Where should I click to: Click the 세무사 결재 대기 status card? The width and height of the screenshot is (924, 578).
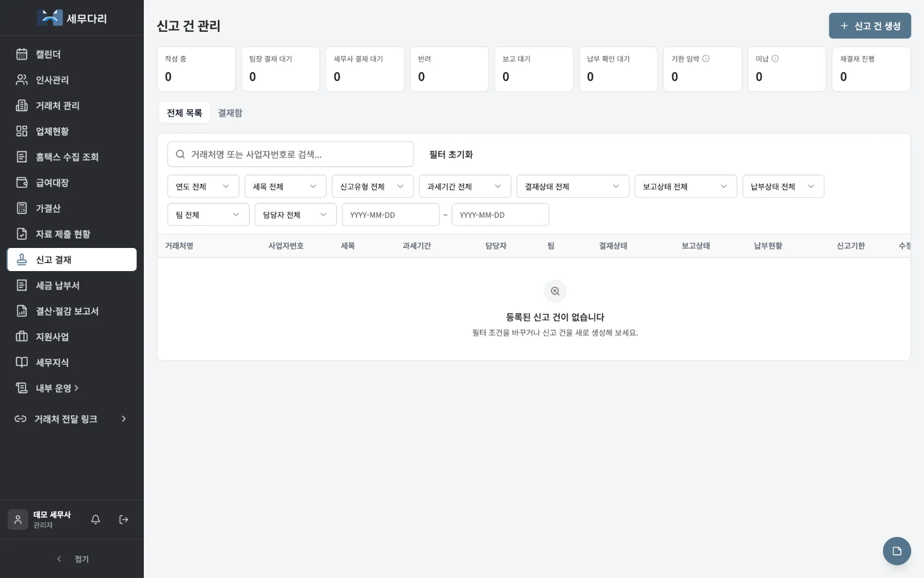pos(365,69)
